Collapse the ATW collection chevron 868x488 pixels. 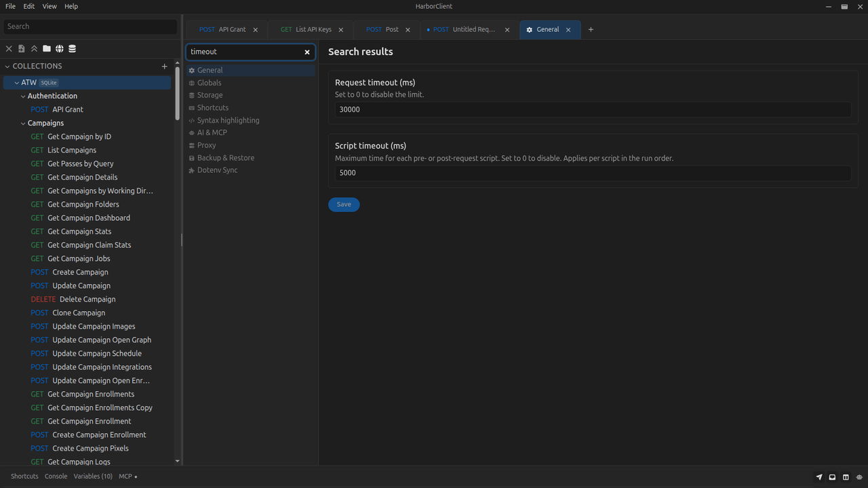click(17, 83)
